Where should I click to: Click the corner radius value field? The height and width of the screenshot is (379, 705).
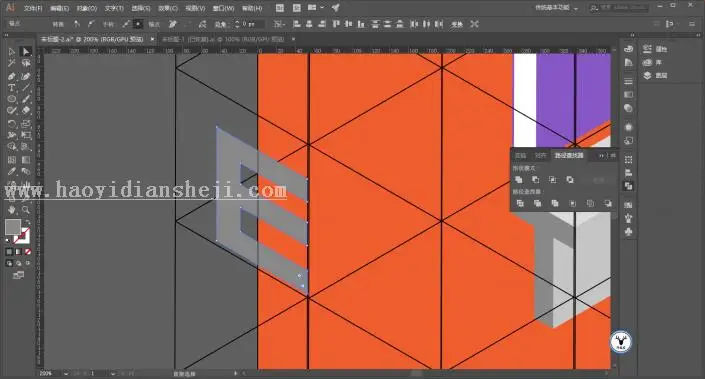point(253,24)
